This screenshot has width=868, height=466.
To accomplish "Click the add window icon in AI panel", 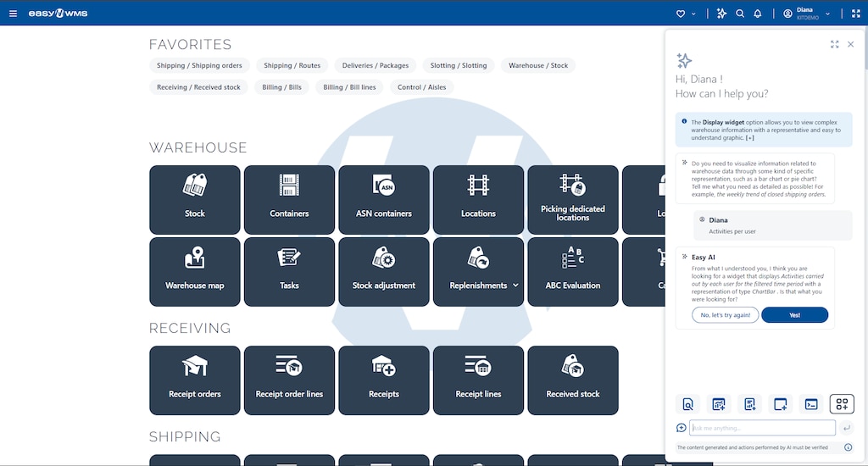I will coord(781,404).
